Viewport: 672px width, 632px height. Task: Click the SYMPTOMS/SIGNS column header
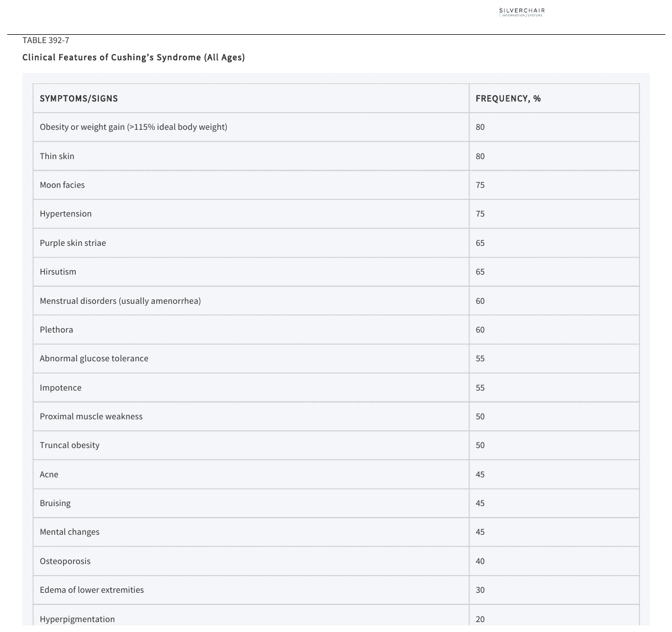click(79, 98)
